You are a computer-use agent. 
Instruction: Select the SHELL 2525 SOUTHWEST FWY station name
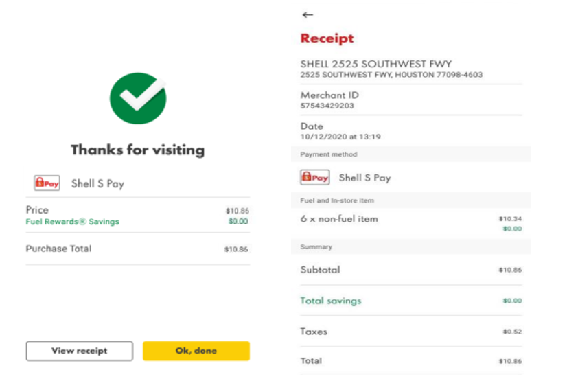(376, 64)
